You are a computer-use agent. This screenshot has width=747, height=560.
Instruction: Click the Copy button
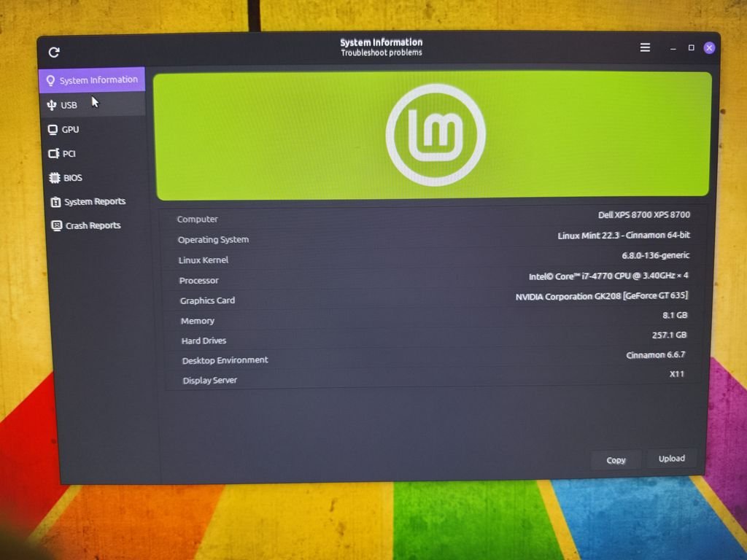(x=616, y=460)
